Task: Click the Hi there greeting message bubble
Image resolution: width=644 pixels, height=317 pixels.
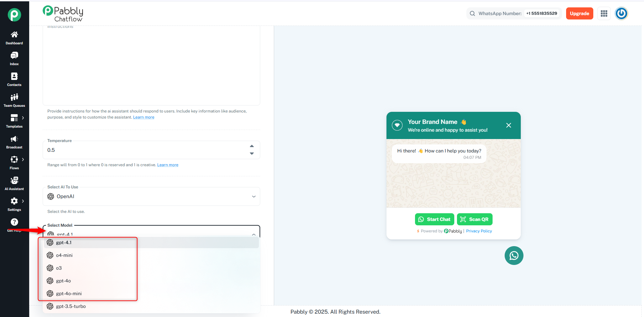Action: tap(439, 154)
